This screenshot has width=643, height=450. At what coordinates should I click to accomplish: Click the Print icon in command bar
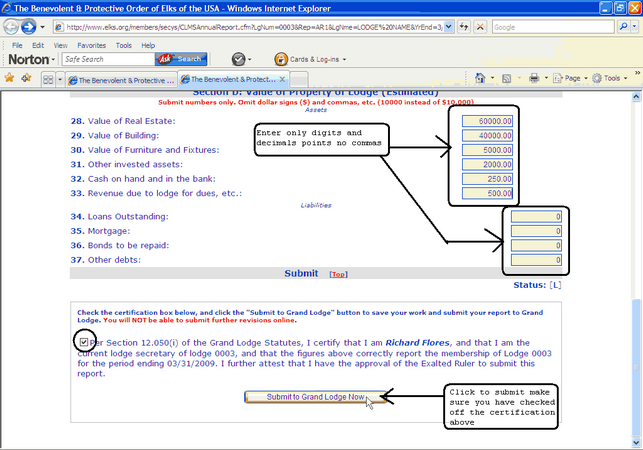coord(534,78)
